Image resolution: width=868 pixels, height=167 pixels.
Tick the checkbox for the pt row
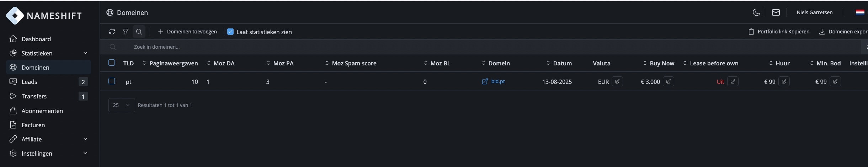click(x=112, y=81)
